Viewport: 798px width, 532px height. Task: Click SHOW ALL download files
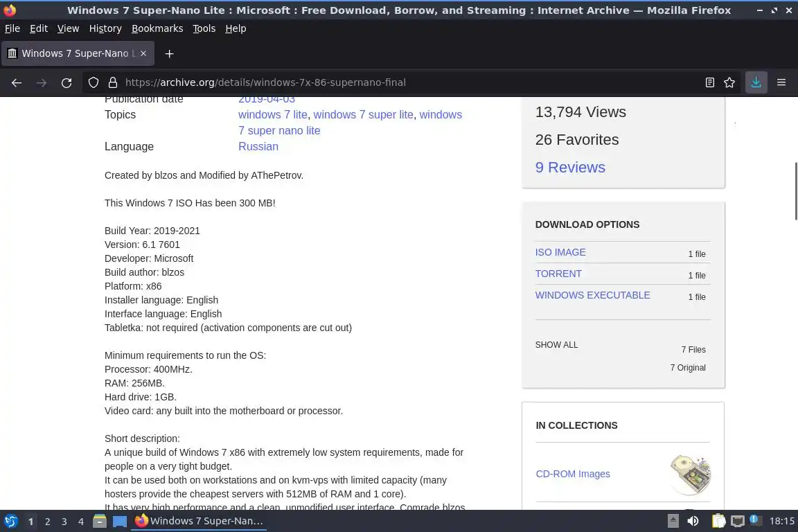tap(556, 345)
